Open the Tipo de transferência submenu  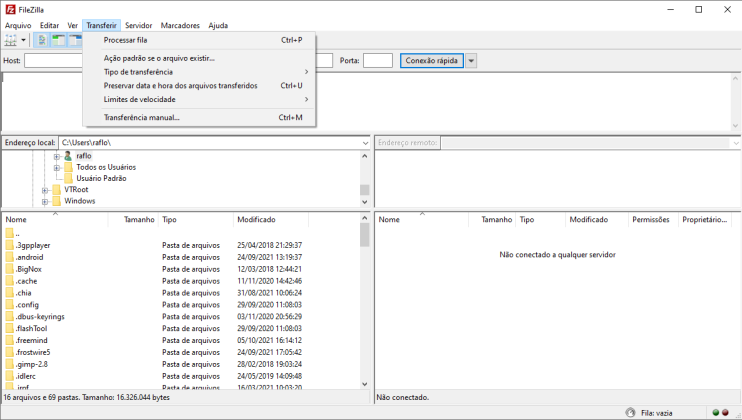tap(199, 72)
